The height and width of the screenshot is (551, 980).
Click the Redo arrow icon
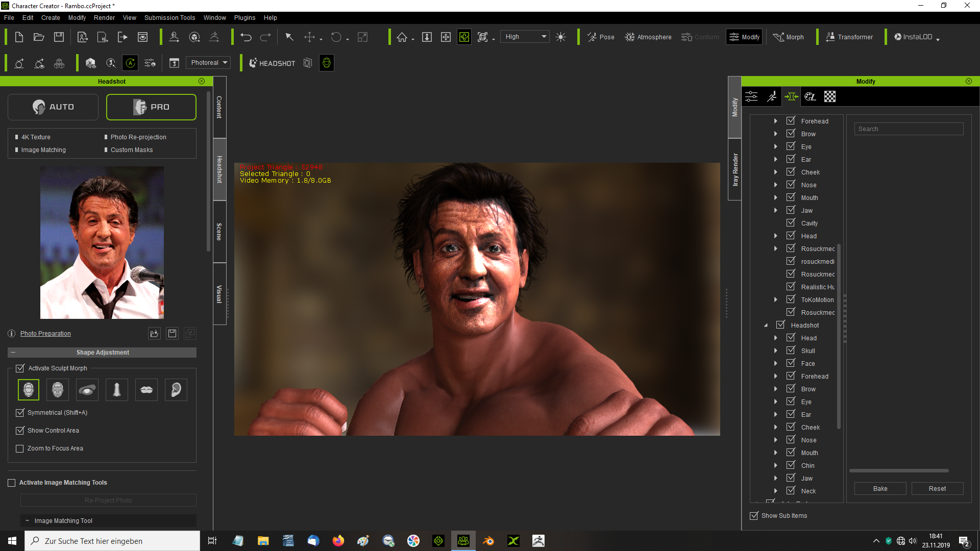coord(265,37)
